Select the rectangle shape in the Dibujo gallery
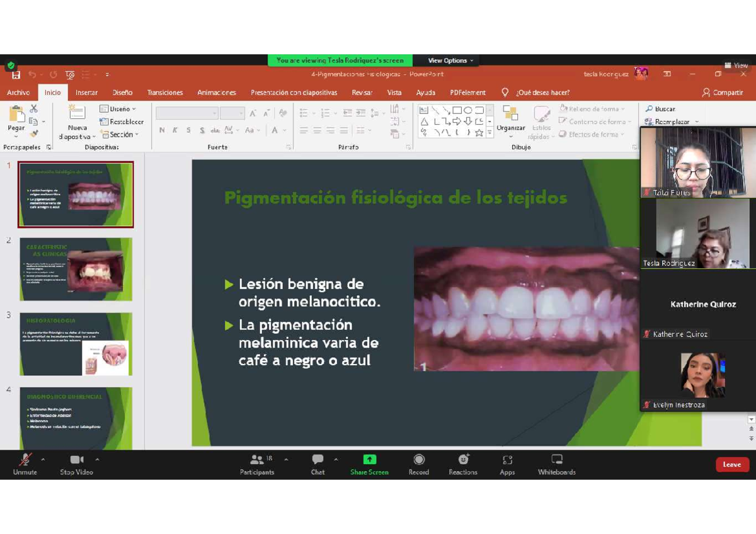The height and width of the screenshot is (534, 756). pos(457,110)
